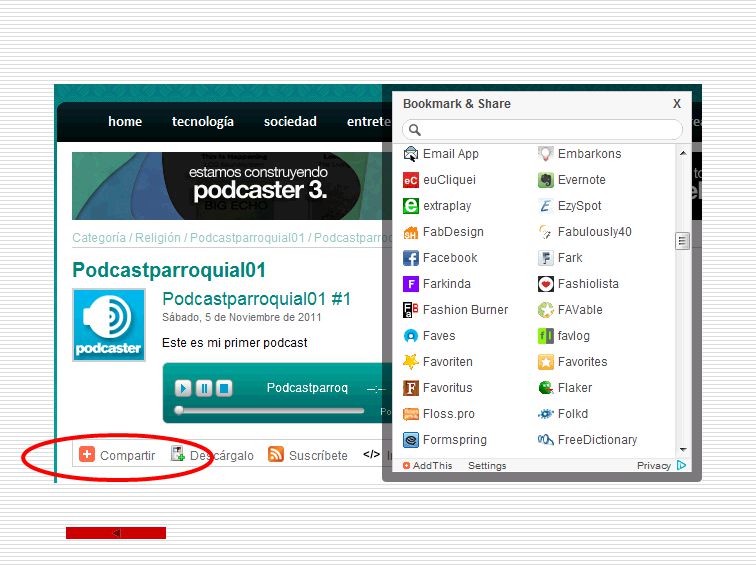Open the tecnología menu item

coord(203,122)
